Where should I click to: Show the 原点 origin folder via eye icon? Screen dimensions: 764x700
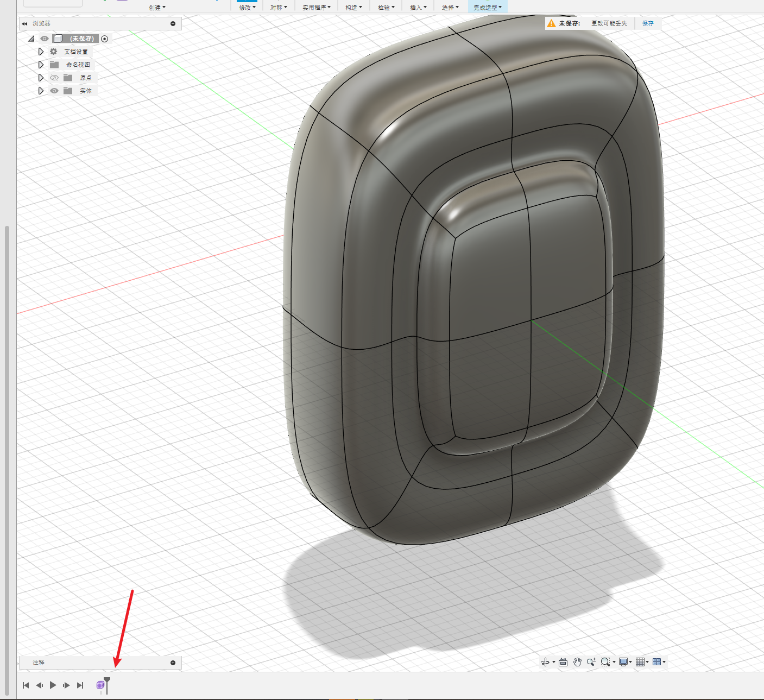click(x=54, y=78)
